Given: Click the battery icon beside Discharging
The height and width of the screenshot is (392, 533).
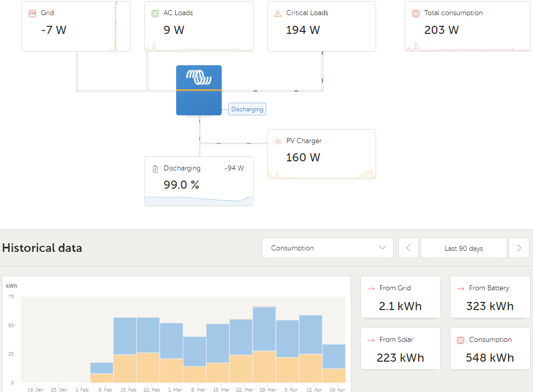Looking at the screenshot, I should [x=155, y=169].
